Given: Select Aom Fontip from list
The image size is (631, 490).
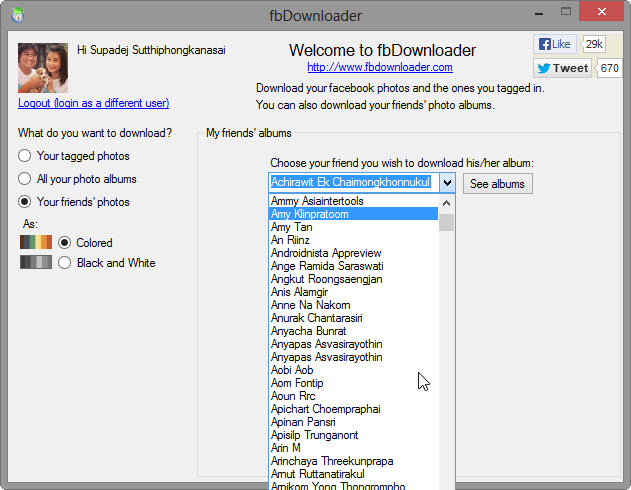Looking at the screenshot, I should (x=353, y=383).
